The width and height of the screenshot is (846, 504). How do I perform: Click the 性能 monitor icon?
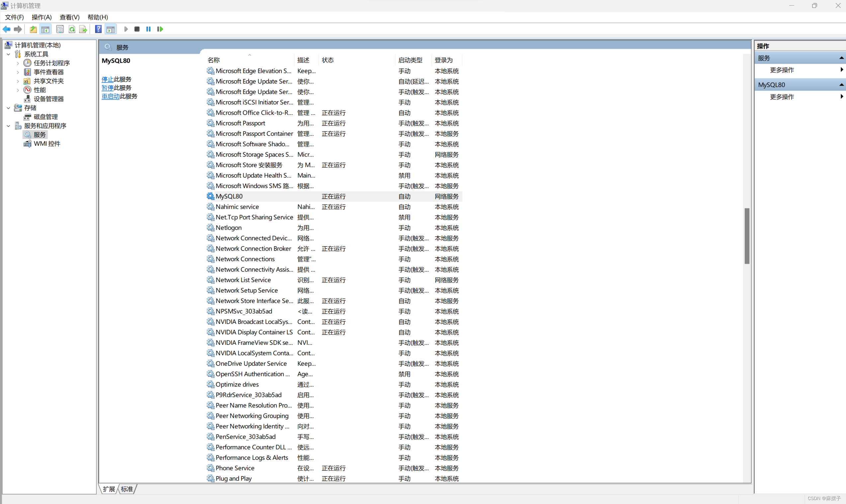[27, 90]
